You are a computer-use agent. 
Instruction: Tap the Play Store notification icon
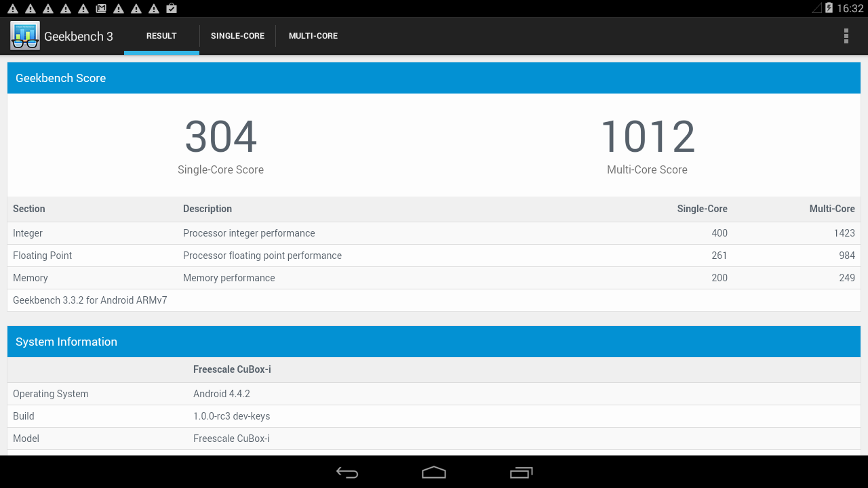coord(172,9)
